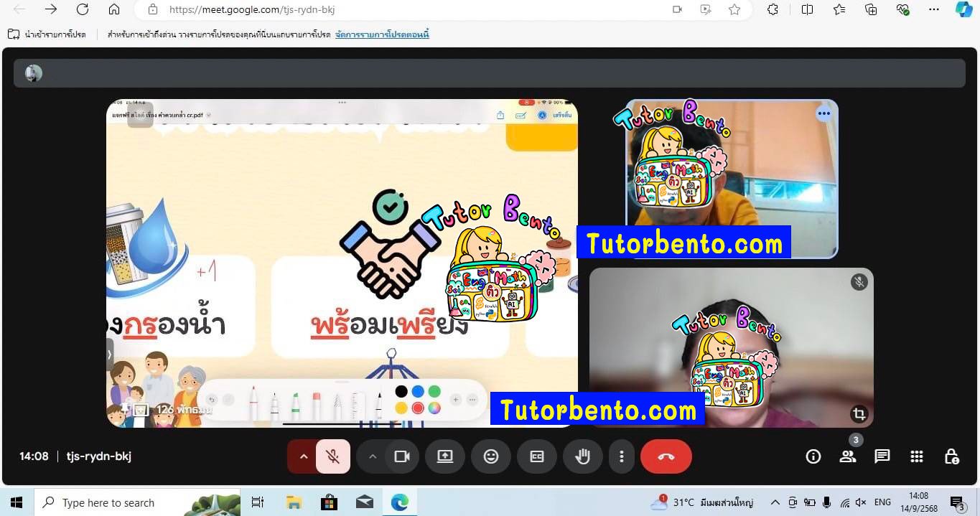
Task: Show the participants people panel
Action: (x=848, y=456)
